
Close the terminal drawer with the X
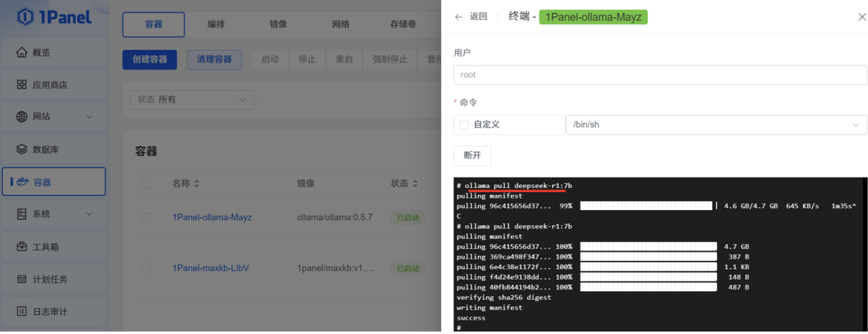pos(862,17)
